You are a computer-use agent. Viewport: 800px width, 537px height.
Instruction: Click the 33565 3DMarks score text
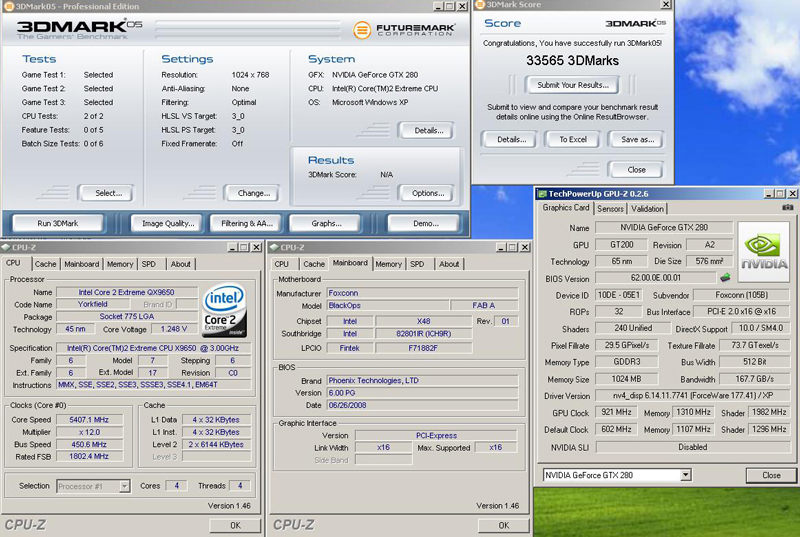coord(572,61)
